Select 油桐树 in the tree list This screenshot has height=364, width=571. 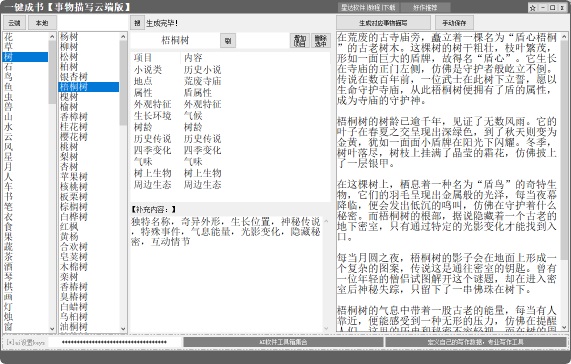89,327
